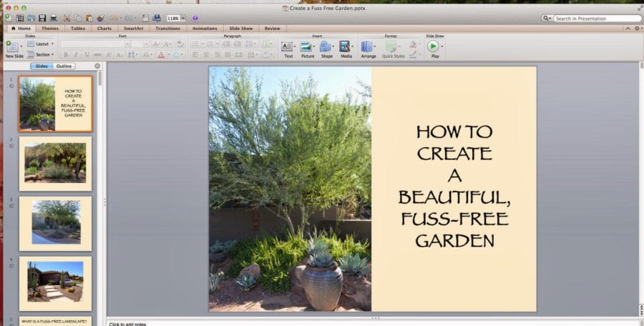Open the zoom percentage dropdown
644x326 pixels.
(x=182, y=18)
